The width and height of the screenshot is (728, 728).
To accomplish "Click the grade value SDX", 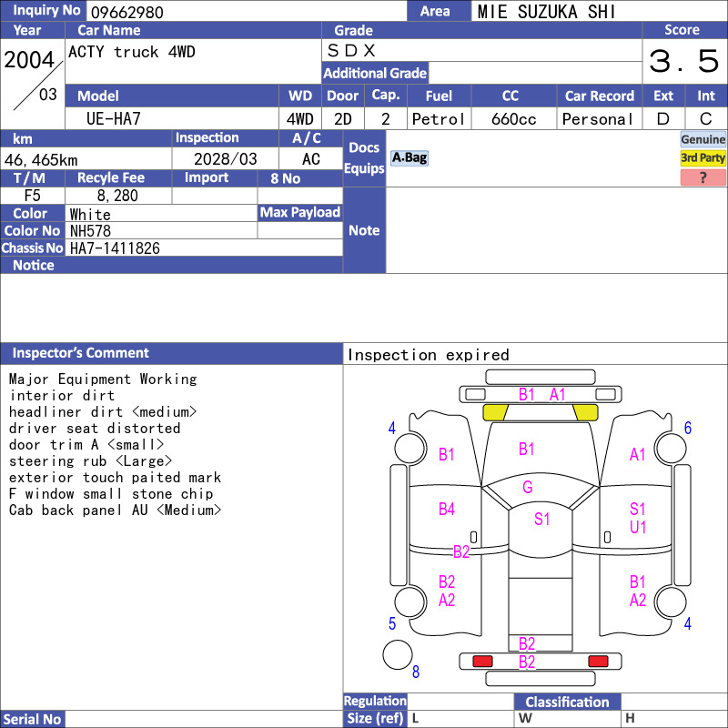I will click(x=351, y=50).
